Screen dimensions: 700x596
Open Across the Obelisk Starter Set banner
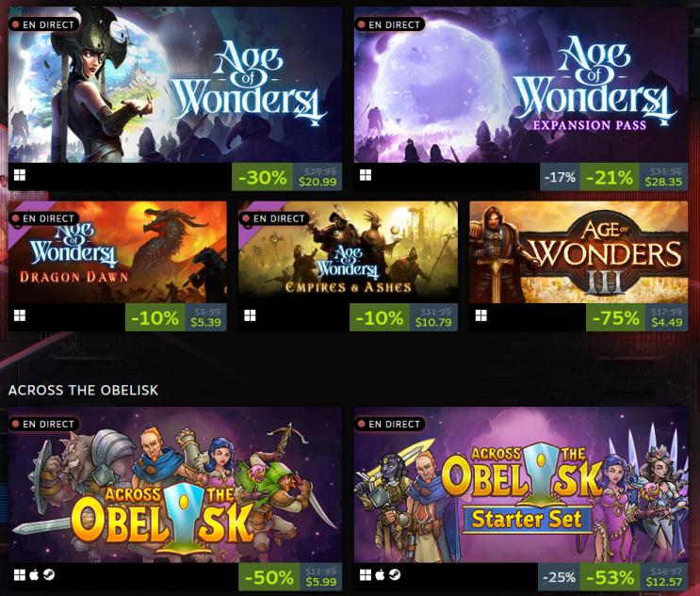pos(521,485)
